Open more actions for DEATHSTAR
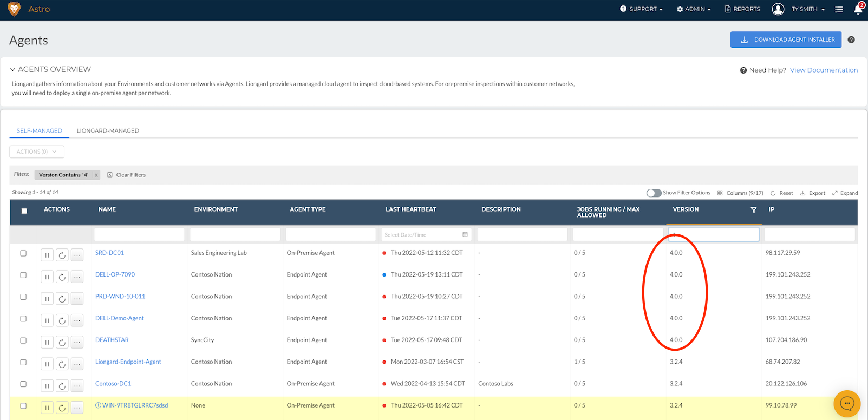Screen dimensions: 868x420 (x=77, y=342)
